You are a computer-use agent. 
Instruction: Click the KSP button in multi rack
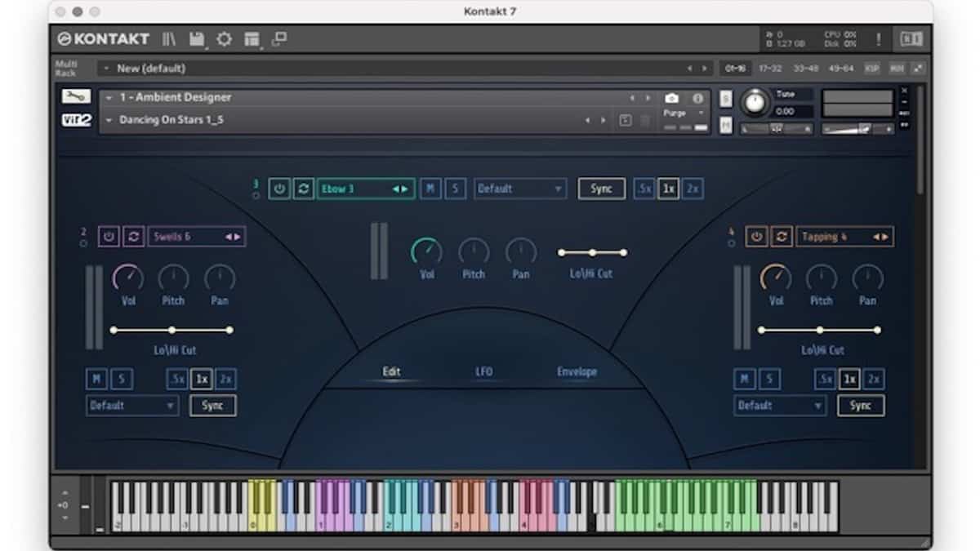[872, 69]
